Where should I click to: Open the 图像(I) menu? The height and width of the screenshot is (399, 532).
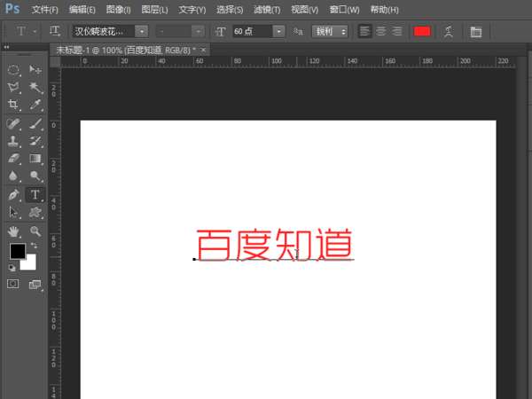pos(118,10)
